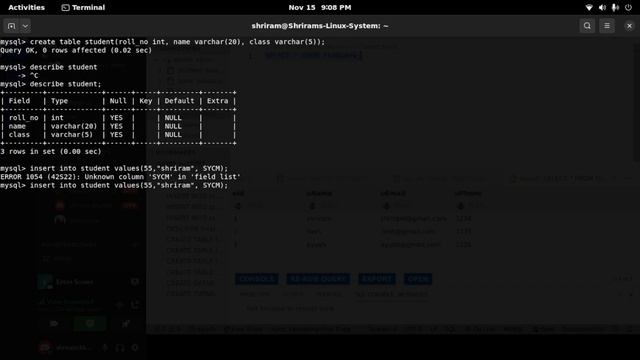The image size is (640, 360).
Task: Click the Wi-Fi network status icon
Action: pyautogui.click(x=589, y=7)
